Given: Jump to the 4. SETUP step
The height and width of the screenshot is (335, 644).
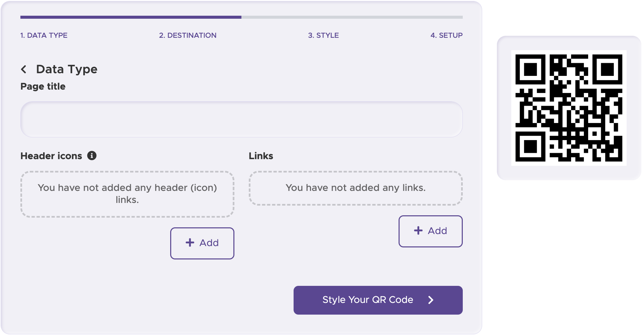Looking at the screenshot, I should (x=447, y=35).
